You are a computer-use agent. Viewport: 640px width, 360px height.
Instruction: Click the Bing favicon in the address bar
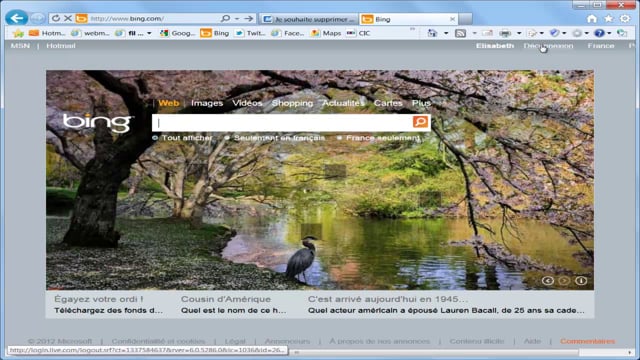(x=82, y=18)
